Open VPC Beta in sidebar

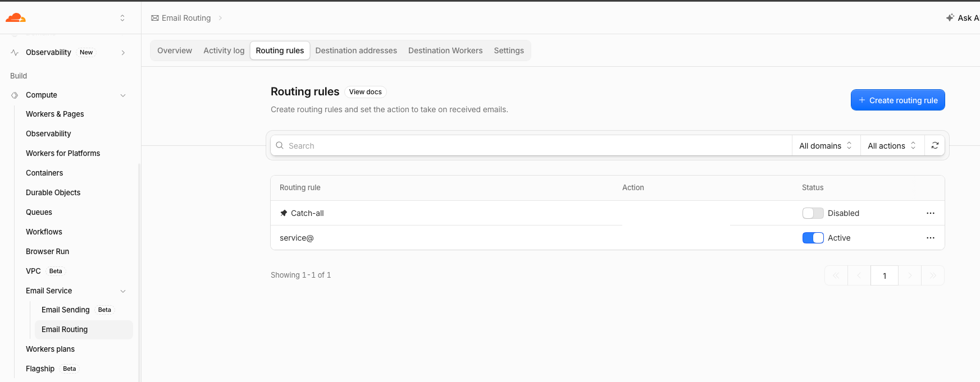(45, 271)
